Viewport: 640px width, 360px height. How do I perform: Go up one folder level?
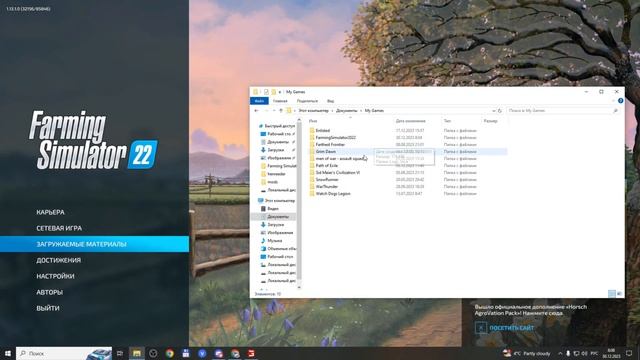click(281, 111)
